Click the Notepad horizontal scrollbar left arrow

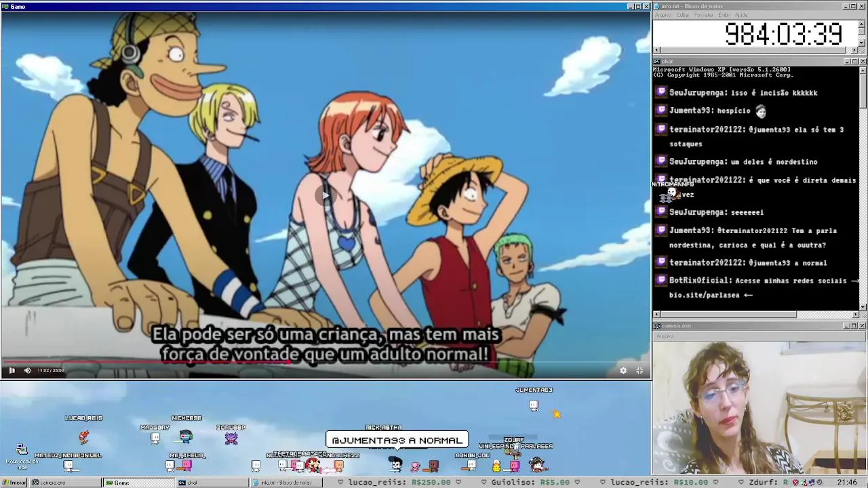(656, 50)
